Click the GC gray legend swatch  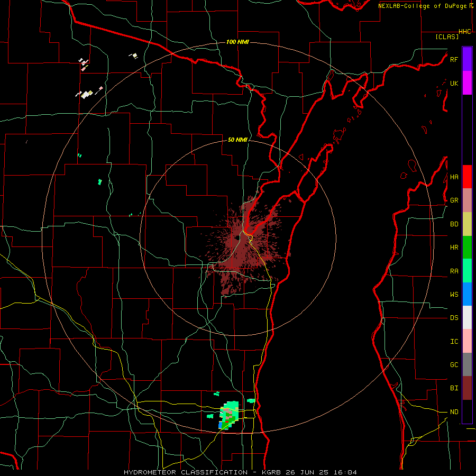pos(467,364)
